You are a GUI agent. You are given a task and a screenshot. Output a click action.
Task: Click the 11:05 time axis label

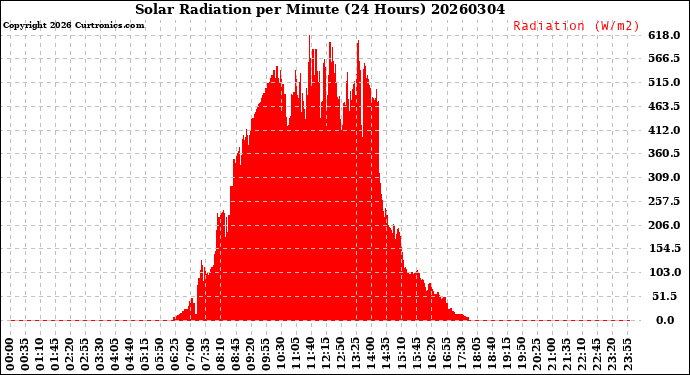click(x=296, y=355)
